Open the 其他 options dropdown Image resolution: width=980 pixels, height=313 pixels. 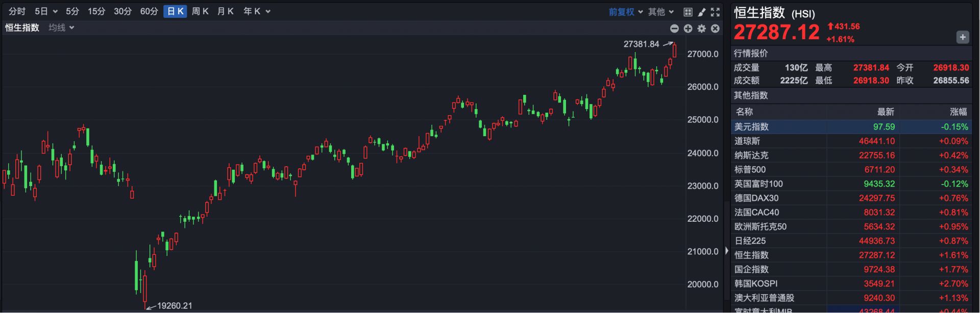point(660,12)
